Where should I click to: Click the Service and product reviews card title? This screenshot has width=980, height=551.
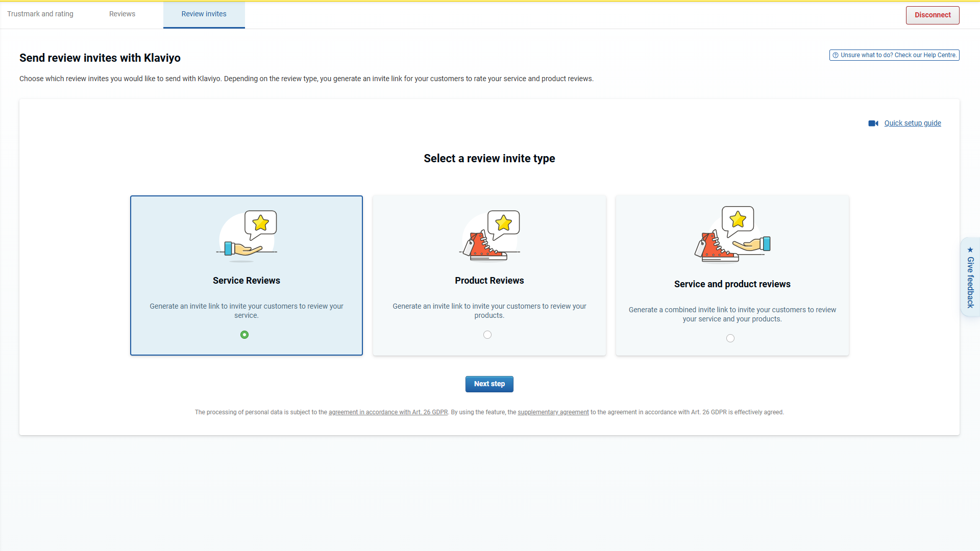pos(732,284)
